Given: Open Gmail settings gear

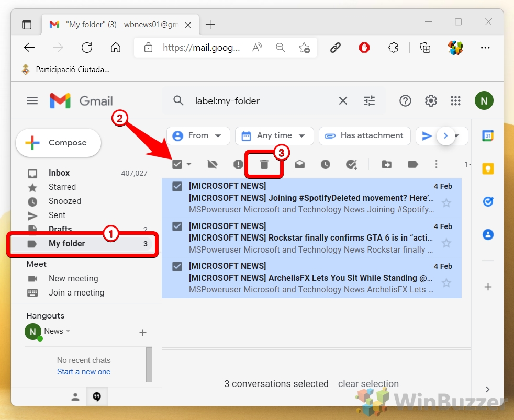Looking at the screenshot, I should [x=430, y=100].
